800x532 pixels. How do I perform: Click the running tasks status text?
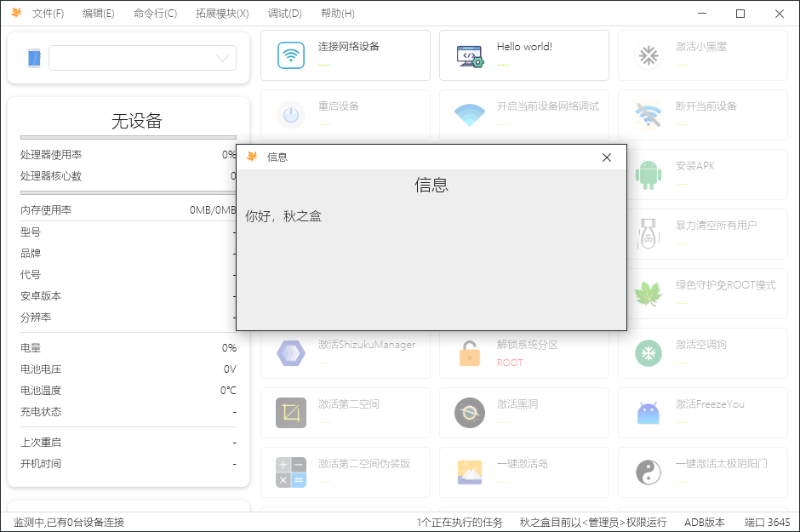(460, 522)
